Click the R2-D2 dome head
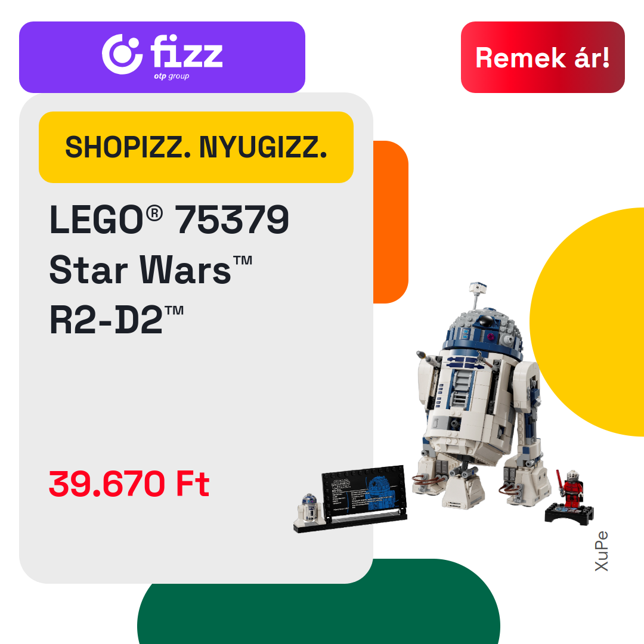This screenshot has width=644, height=644. 484,330
